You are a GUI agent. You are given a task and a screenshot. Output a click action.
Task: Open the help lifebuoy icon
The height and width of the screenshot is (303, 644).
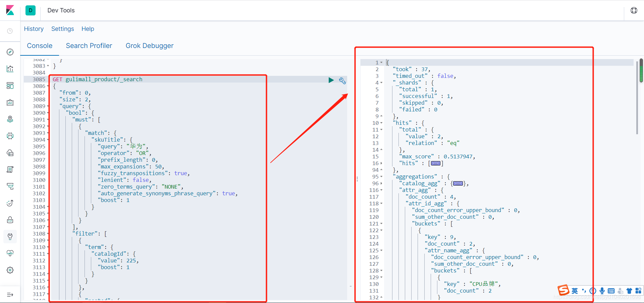[634, 10]
